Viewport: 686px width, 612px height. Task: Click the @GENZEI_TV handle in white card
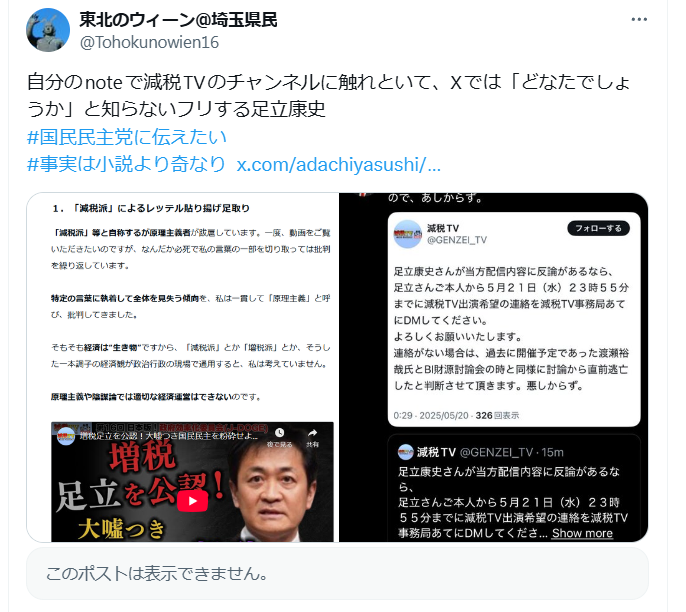(x=457, y=240)
